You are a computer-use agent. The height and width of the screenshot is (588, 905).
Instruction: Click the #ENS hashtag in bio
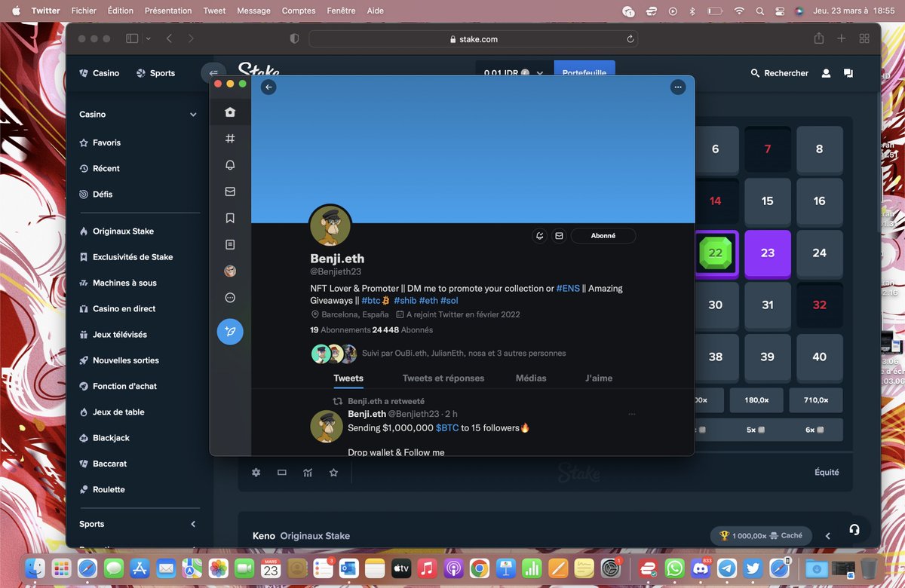569,289
